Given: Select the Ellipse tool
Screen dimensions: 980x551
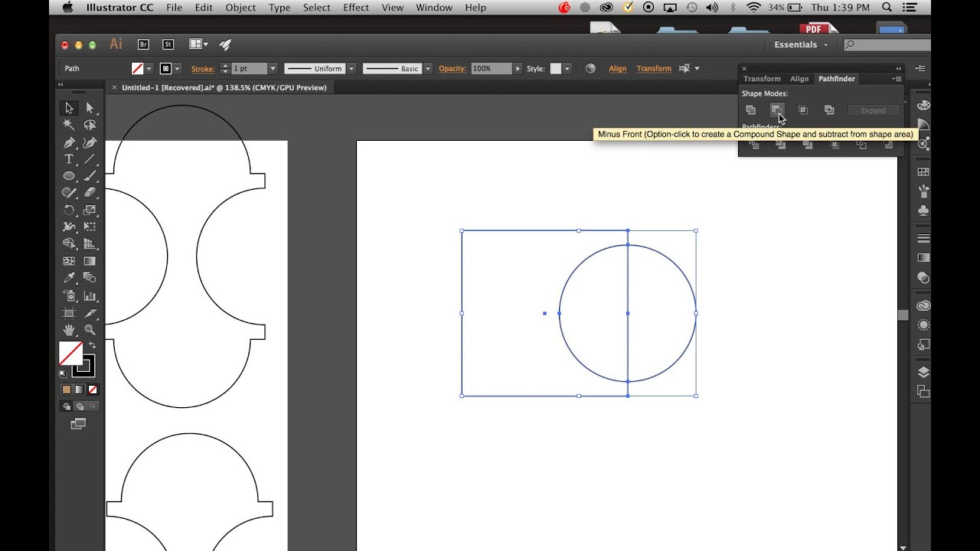Looking at the screenshot, I should (69, 176).
